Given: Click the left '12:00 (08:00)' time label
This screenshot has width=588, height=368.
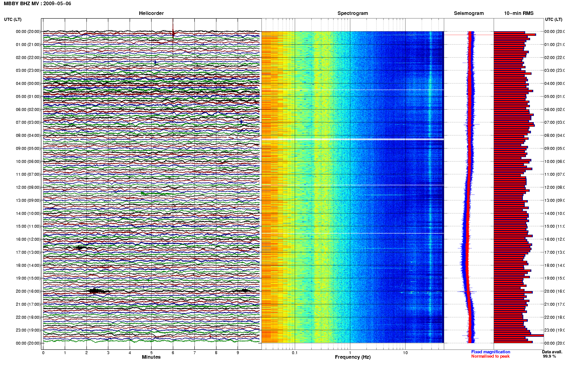Looking at the screenshot, I should click(x=28, y=187).
